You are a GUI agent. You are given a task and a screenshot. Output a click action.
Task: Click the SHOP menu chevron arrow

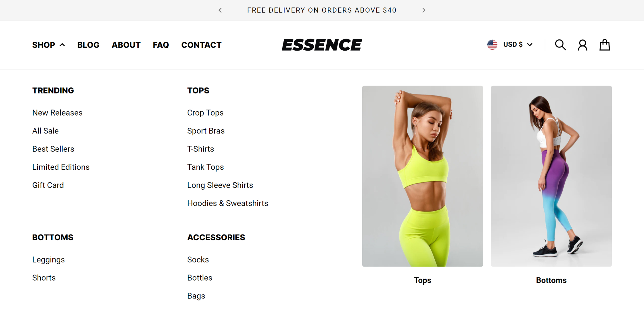point(62,45)
